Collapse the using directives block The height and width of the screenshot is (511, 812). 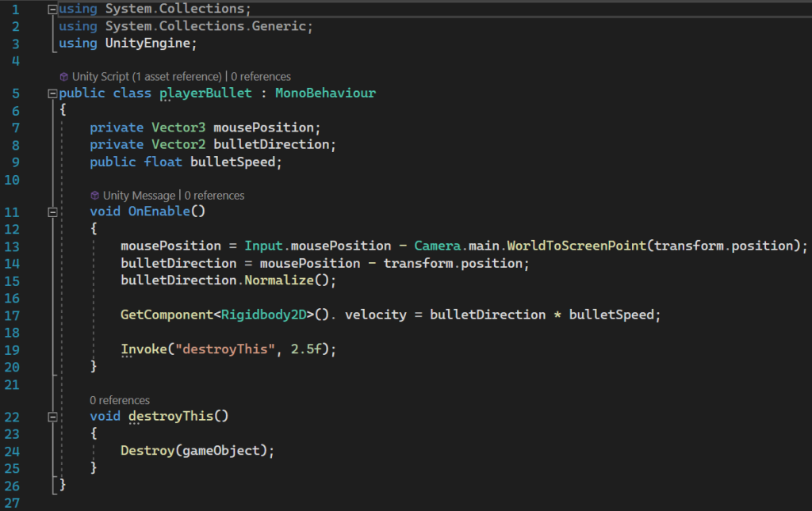point(52,10)
